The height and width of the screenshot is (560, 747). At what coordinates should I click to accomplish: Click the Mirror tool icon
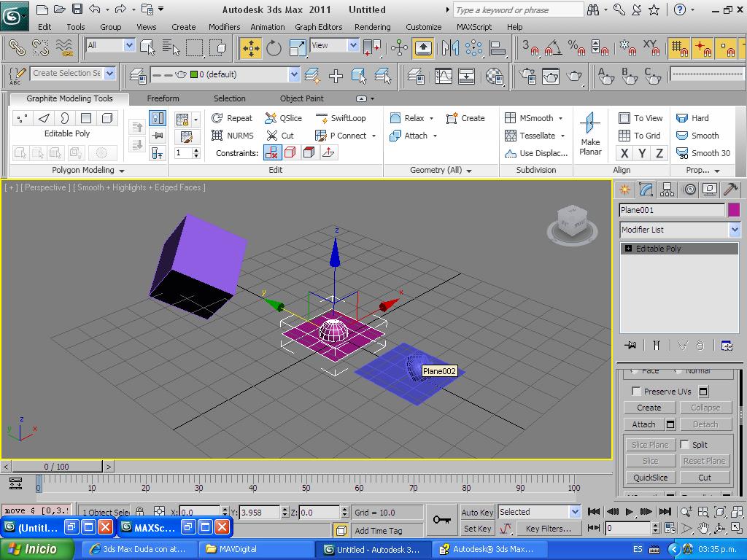450,47
